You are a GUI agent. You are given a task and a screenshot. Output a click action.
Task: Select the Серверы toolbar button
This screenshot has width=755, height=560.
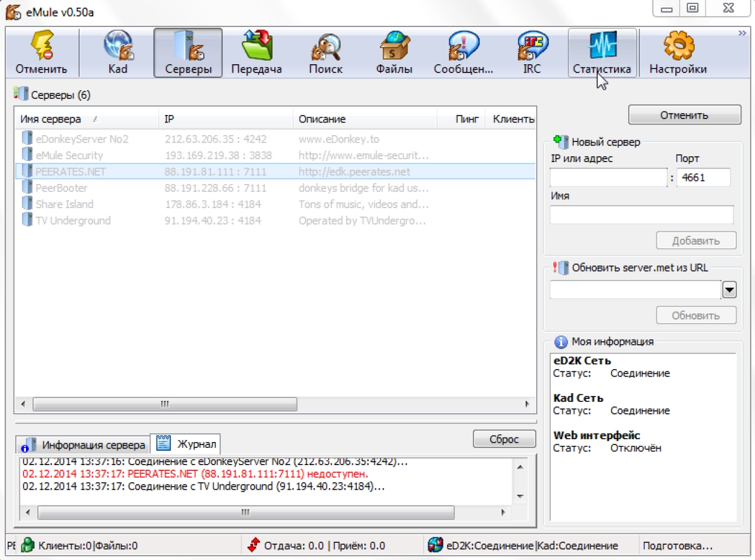[x=188, y=52]
